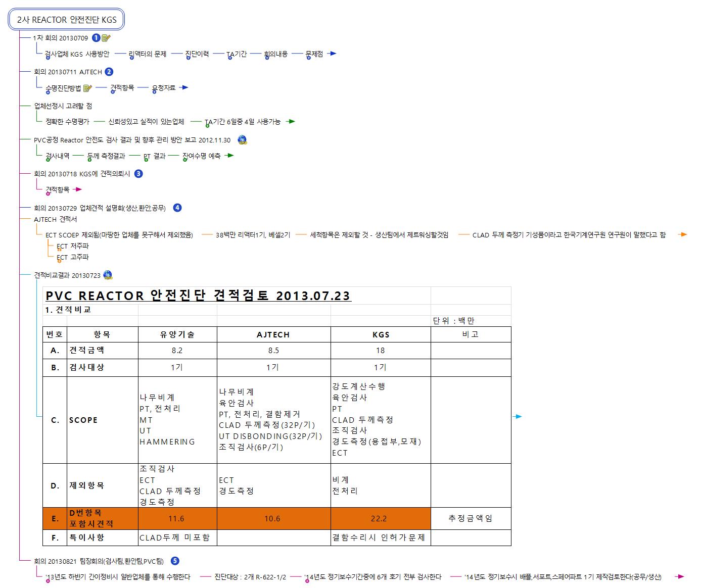Select the root topic 2사 REACTOR 안전진단 KGS

pyautogui.click(x=67, y=20)
